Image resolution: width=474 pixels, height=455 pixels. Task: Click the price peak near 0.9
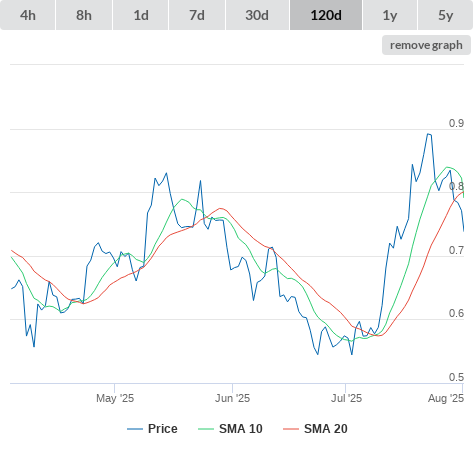click(x=429, y=134)
